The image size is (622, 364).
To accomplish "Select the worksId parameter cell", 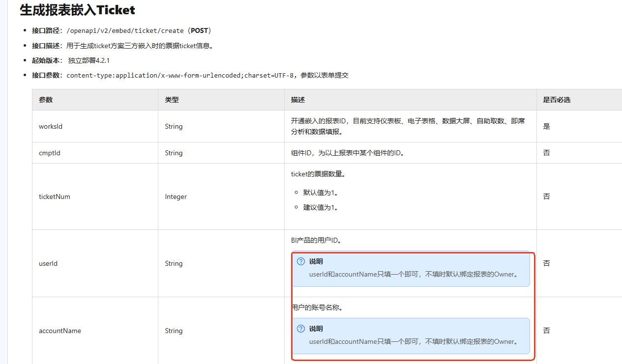I will click(x=51, y=126).
